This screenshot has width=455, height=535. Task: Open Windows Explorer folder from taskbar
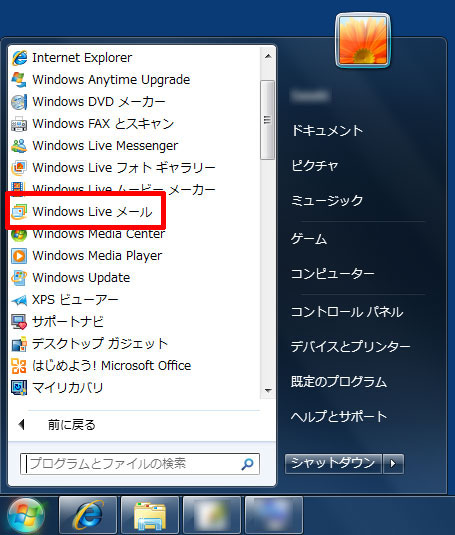(x=150, y=515)
